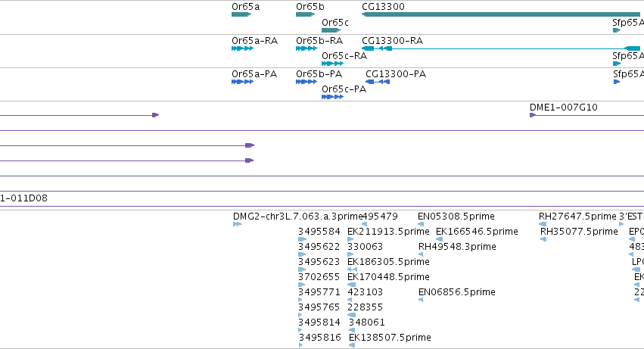The height and width of the screenshot is (349, 644).
Task: Click the EK211913.5prime EST label
Action: pos(388,232)
